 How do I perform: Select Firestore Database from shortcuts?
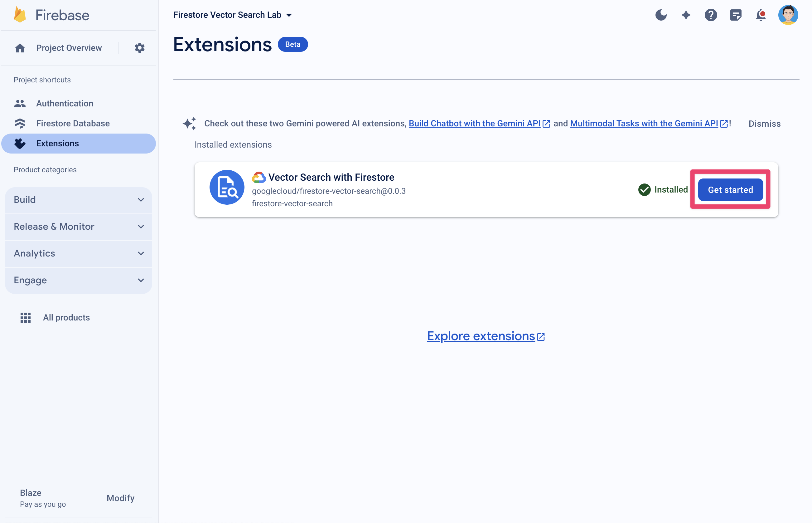tap(73, 123)
